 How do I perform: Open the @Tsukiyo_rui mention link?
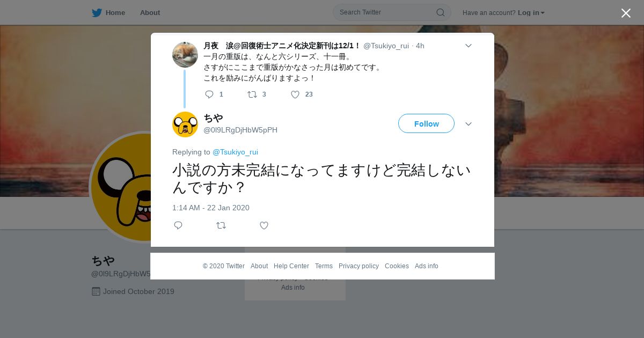235,152
